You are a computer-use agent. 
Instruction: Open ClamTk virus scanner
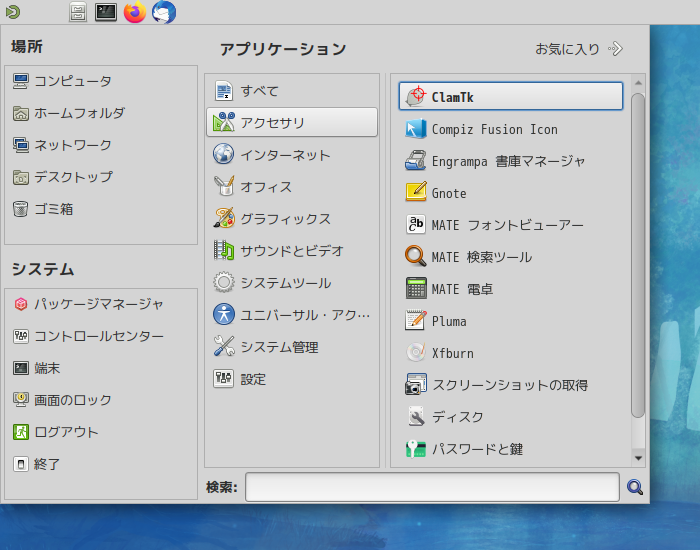pos(511,96)
